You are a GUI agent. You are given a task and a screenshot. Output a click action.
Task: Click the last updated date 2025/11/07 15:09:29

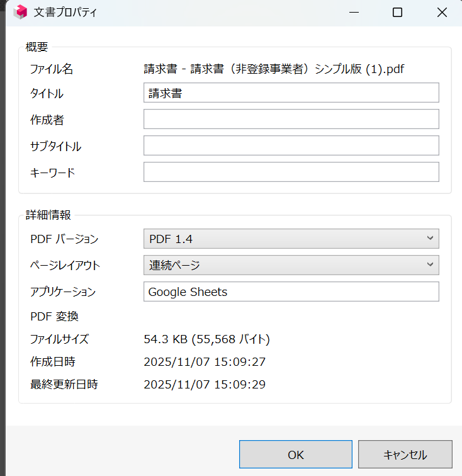point(205,385)
